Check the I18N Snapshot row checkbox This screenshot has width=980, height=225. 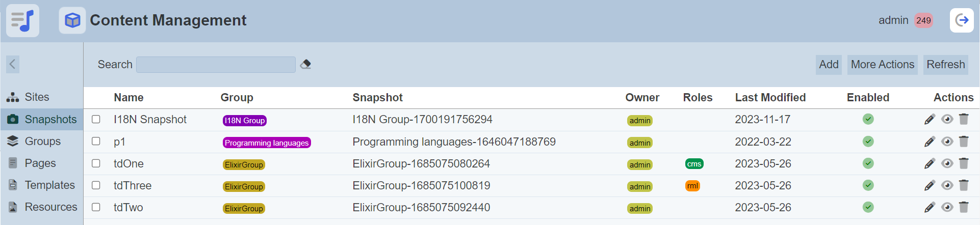pos(96,119)
